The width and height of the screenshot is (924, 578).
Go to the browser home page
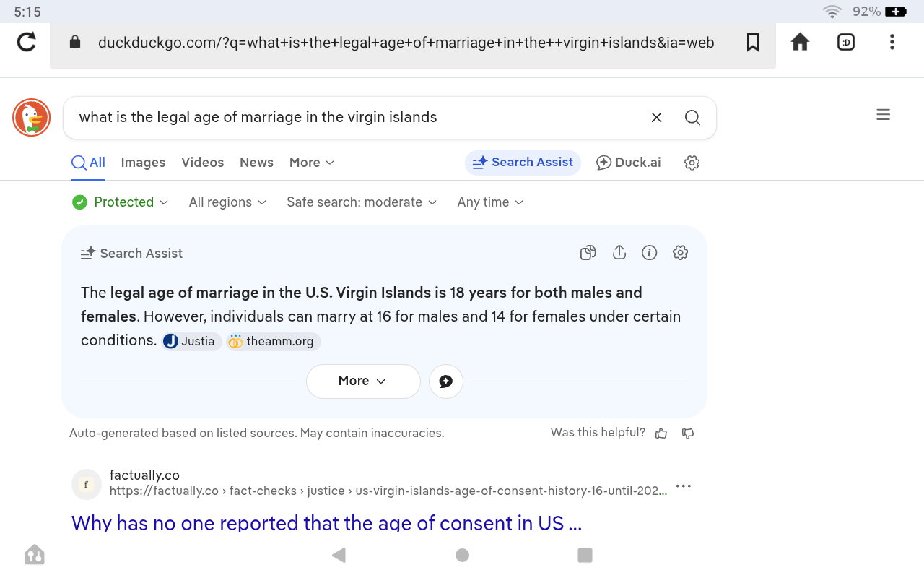(800, 43)
